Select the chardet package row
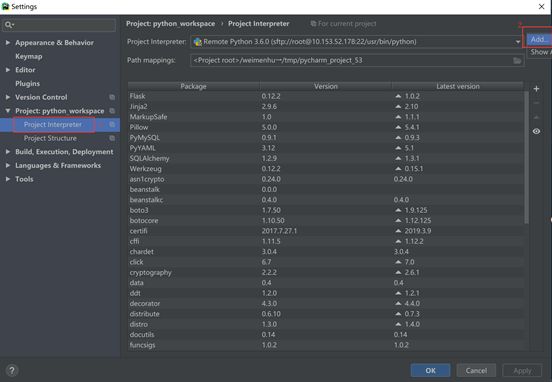 pyautogui.click(x=326, y=252)
